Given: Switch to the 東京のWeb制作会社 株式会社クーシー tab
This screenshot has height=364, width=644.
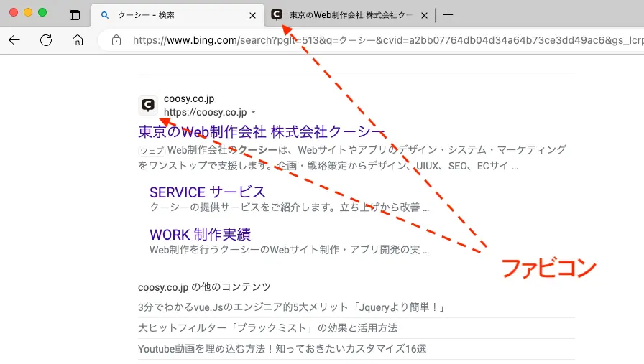Looking at the screenshot, I should tap(349, 15).
